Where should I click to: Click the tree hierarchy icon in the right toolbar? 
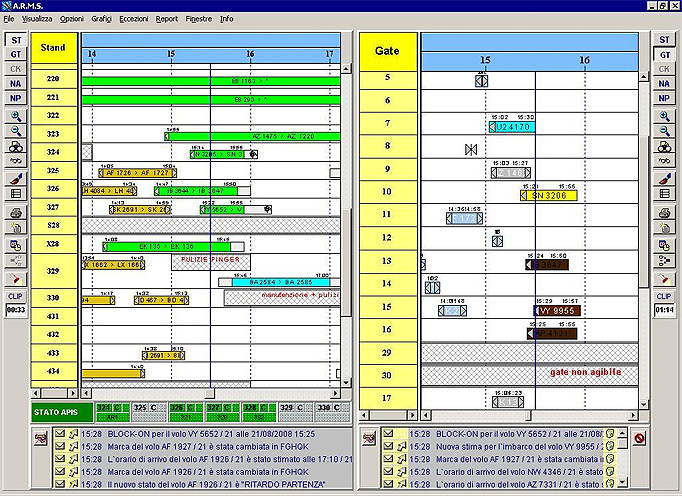[664, 261]
